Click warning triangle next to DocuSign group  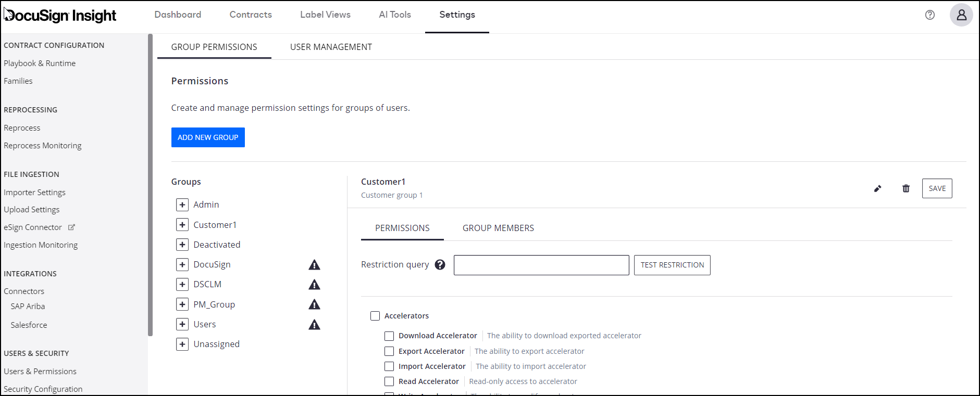[x=314, y=265]
